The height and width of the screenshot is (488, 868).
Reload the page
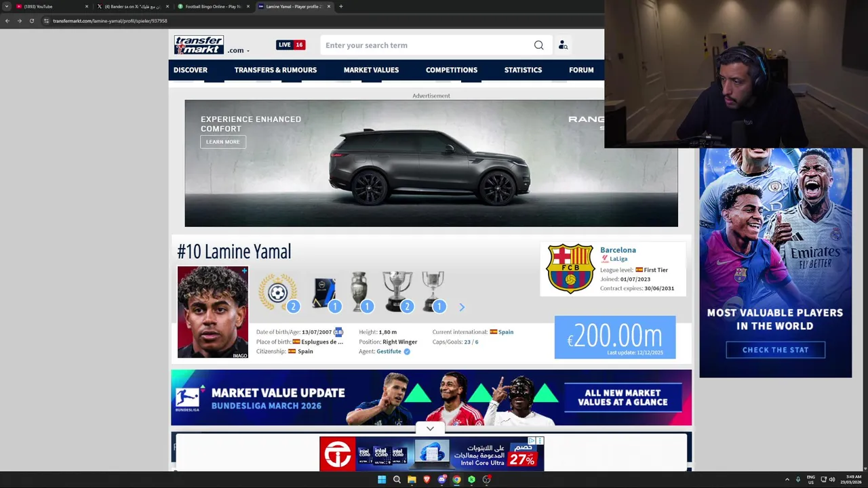31,21
